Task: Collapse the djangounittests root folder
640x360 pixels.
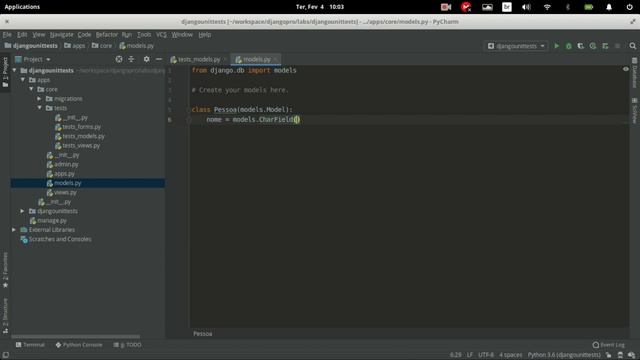Action: tap(15, 70)
